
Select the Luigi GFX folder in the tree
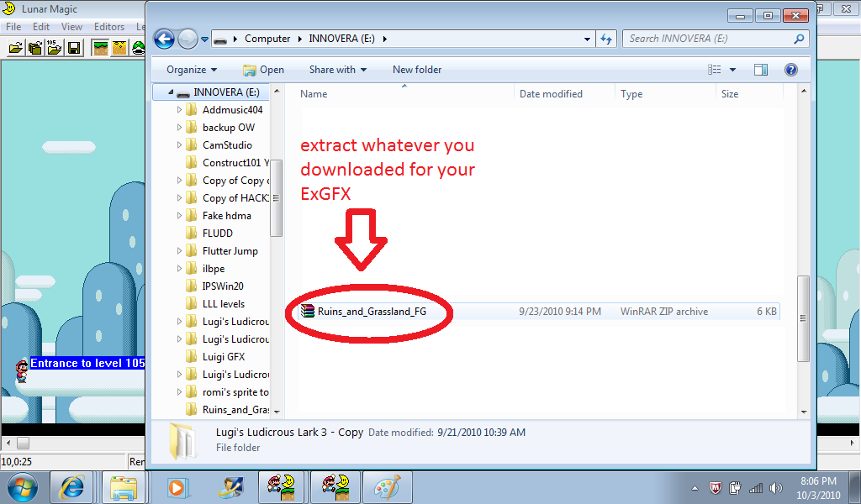click(224, 356)
